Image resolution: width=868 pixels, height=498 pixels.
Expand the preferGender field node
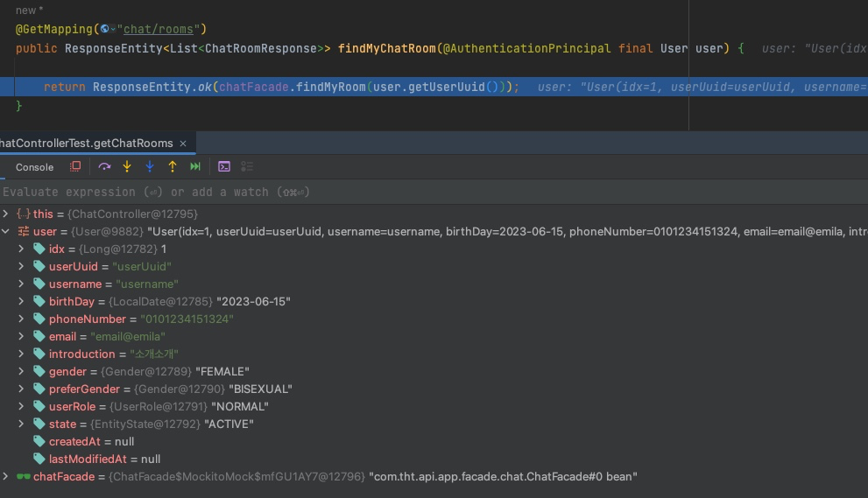pos(21,389)
